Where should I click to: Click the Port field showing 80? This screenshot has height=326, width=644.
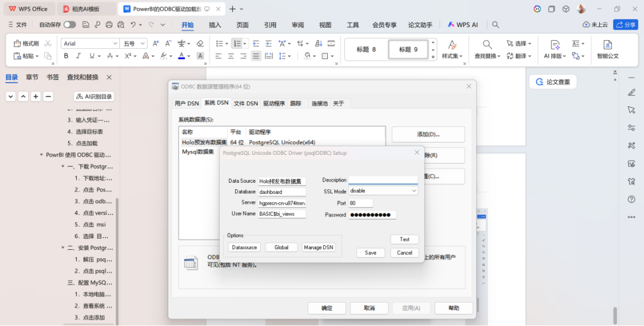(360, 203)
